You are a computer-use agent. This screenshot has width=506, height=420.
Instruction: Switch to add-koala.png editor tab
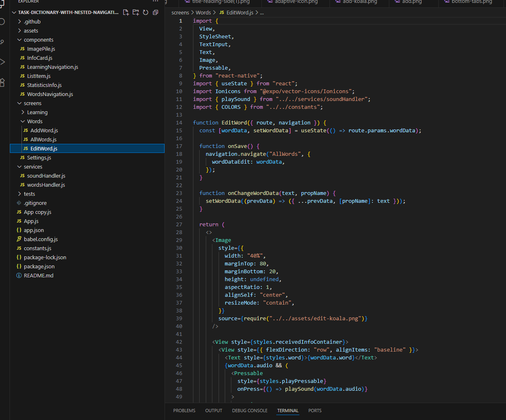(359, 2)
